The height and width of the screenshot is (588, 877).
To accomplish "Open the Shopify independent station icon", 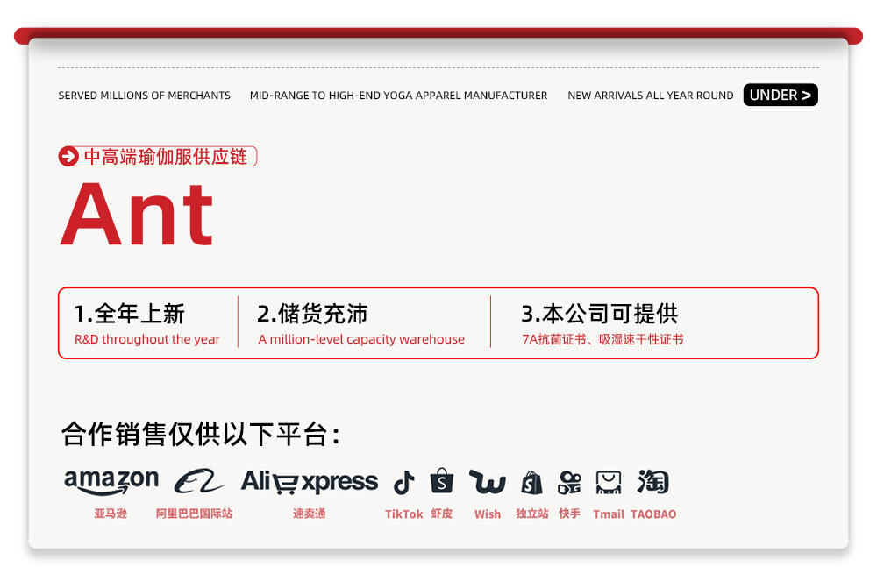I will point(531,482).
